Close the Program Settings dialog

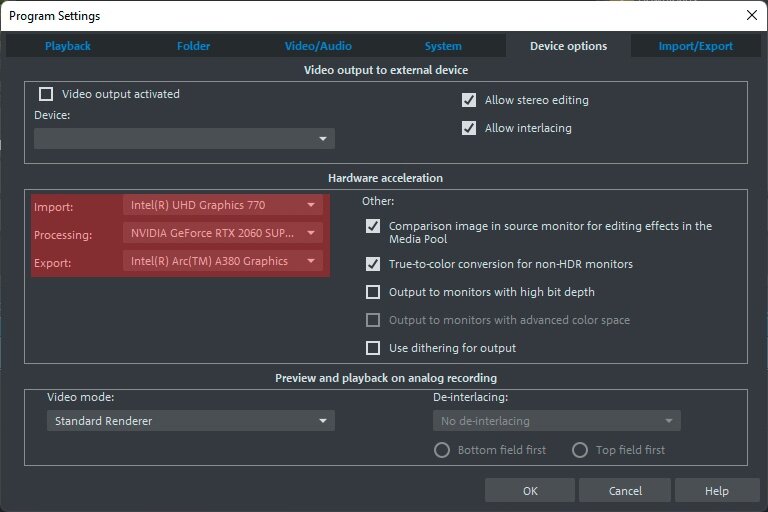click(x=752, y=15)
